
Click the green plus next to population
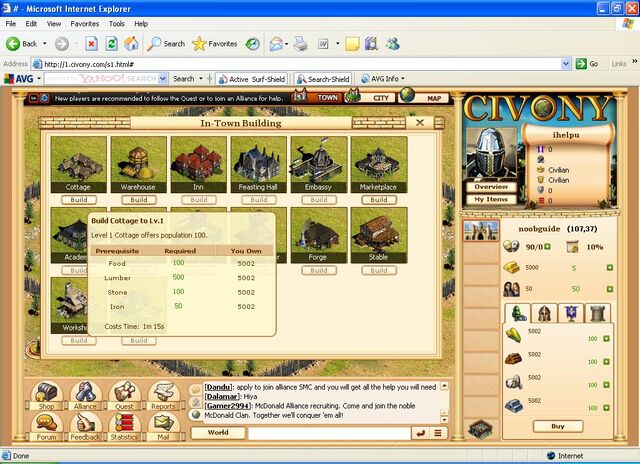tap(609, 289)
